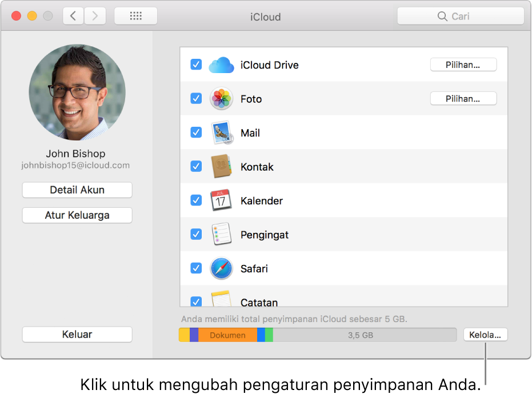This screenshot has height=398, width=532.
Task: Click the Pengingat checklist icon
Action: (221, 234)
